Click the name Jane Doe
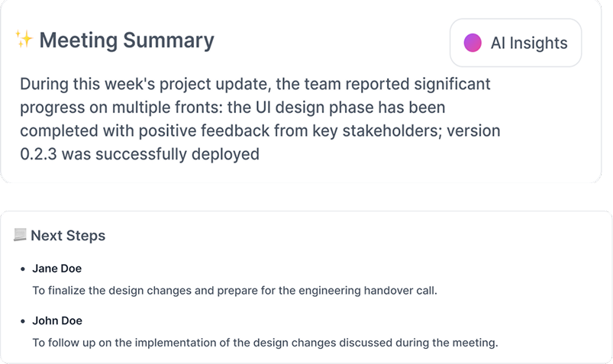This screenshot has width=613, height=364. click(56, 269)
